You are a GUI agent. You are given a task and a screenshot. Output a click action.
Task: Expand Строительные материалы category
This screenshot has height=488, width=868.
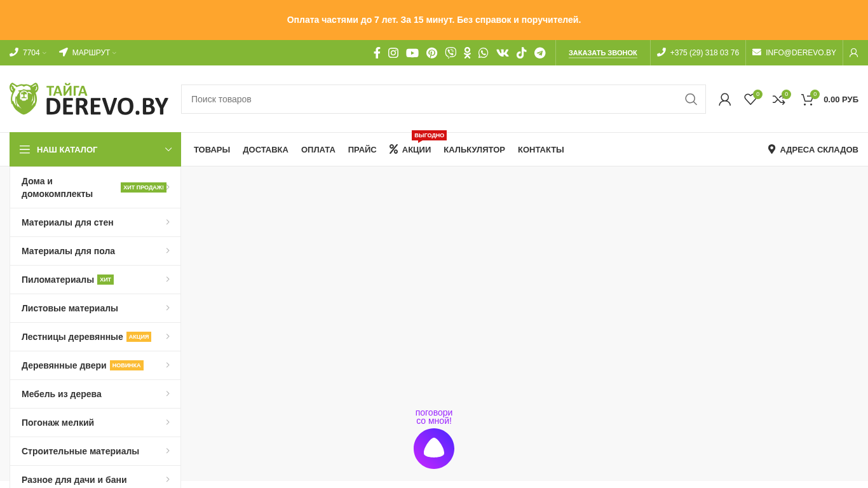[95, 451]
